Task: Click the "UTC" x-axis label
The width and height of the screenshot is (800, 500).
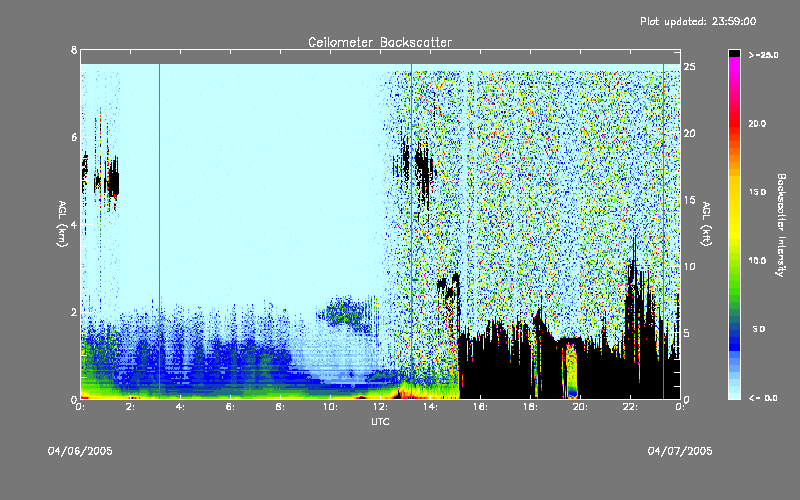Action: tap(380, 422)
